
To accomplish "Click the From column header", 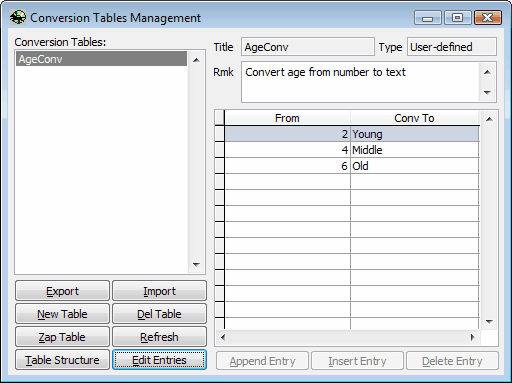I will point(287,118).
